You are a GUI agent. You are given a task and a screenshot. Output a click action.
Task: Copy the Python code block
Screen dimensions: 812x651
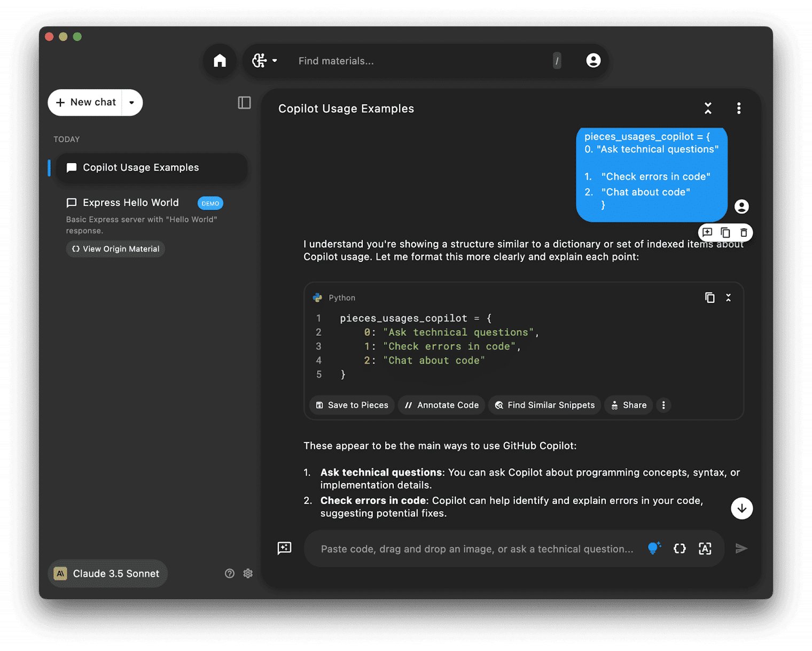pyautogui.click(x=709, y=298)
